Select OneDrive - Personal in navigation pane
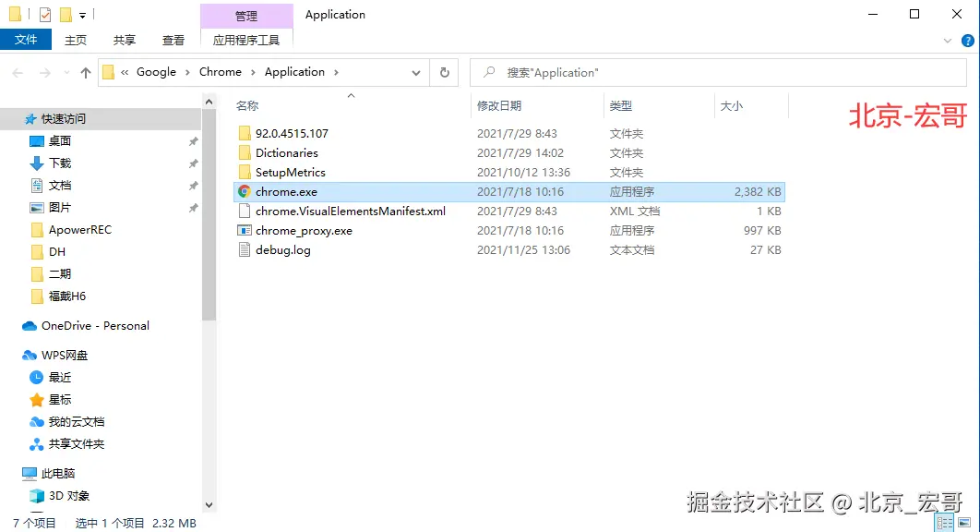The width and height of the screenshot is (980, 532). tap(95, 325)
